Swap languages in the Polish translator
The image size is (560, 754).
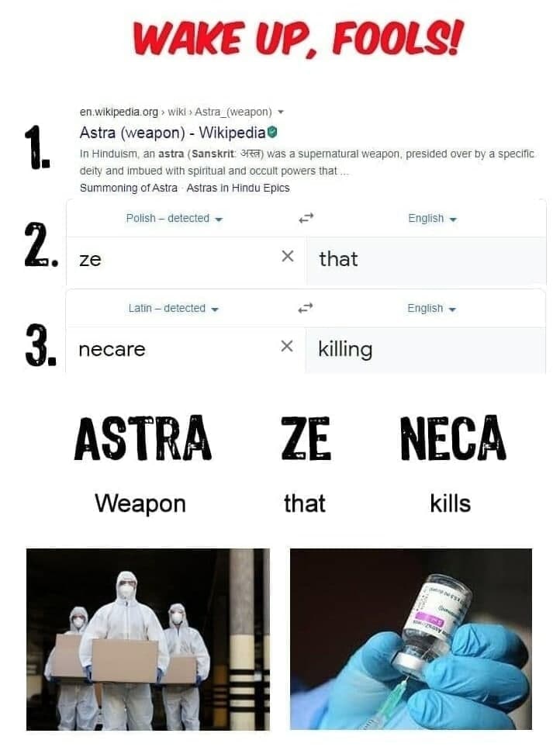pos(306,218)
